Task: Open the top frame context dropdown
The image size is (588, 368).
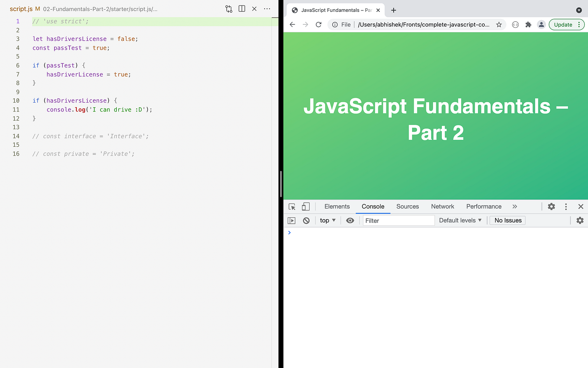Action: pos(327,220)
